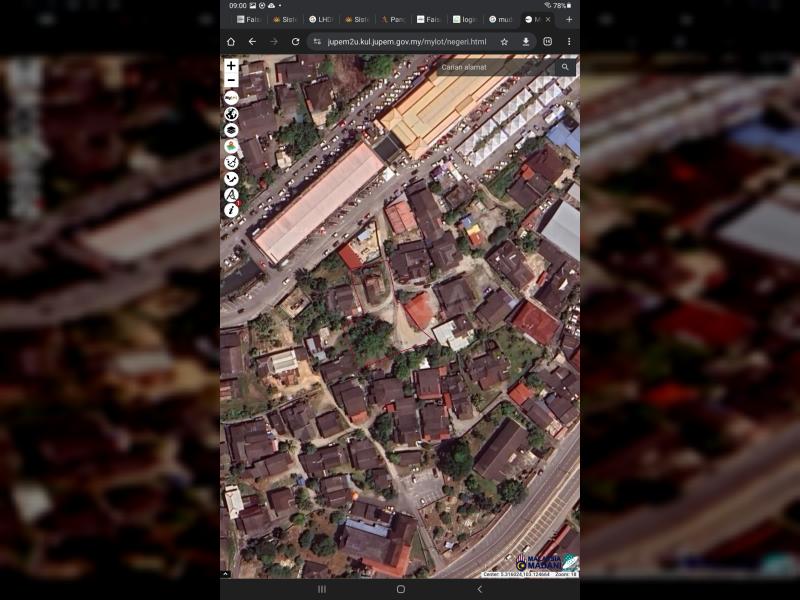Screen dimensions: 800x600
Task: Open the tab switcher counter
Action: click(x=548, y=42)
